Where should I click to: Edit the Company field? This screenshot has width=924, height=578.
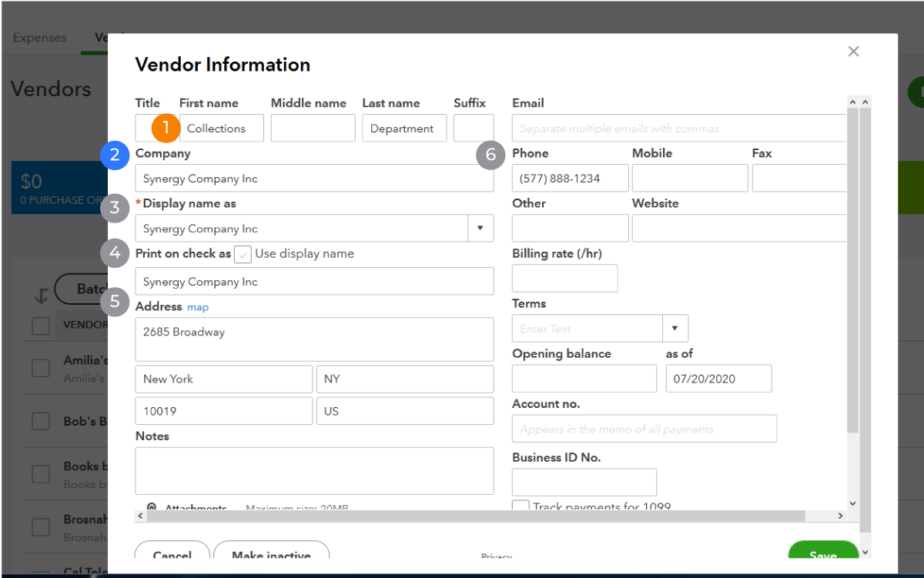(x=314, y=178)
